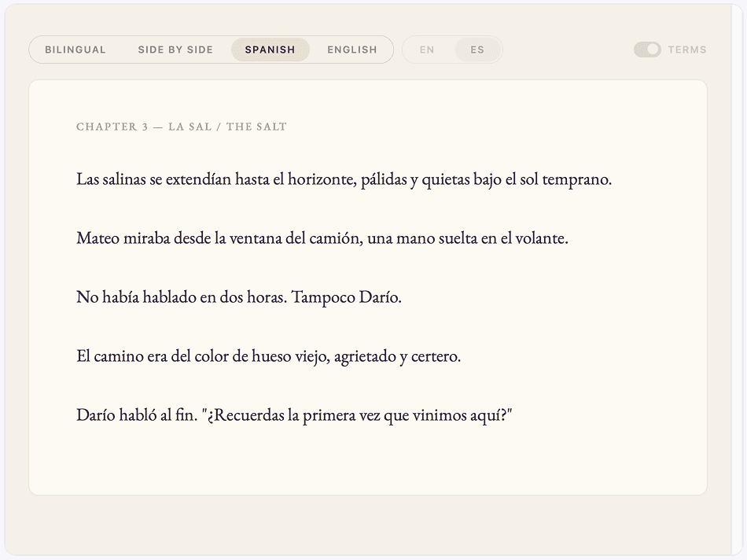747x560 pixels.
Task: Toggle the Terms switch
Action: click(x=647, y=50)
